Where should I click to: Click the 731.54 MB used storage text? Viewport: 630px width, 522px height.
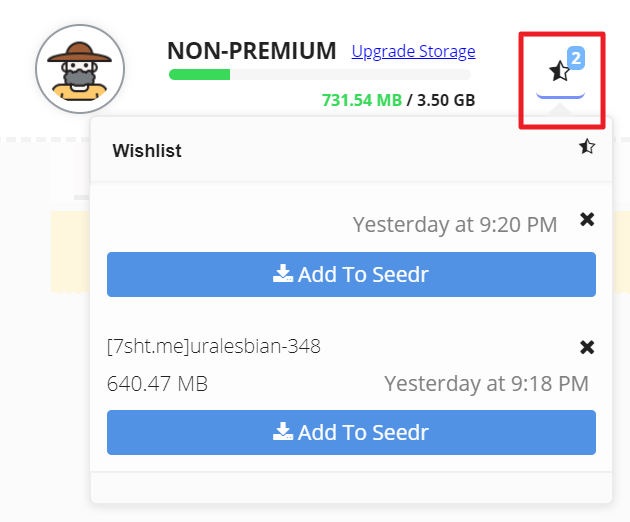(x=361, y=100)
